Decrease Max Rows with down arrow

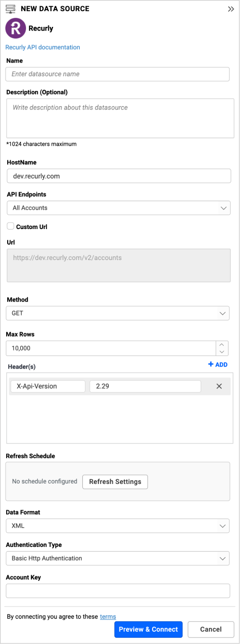point(222,351)
